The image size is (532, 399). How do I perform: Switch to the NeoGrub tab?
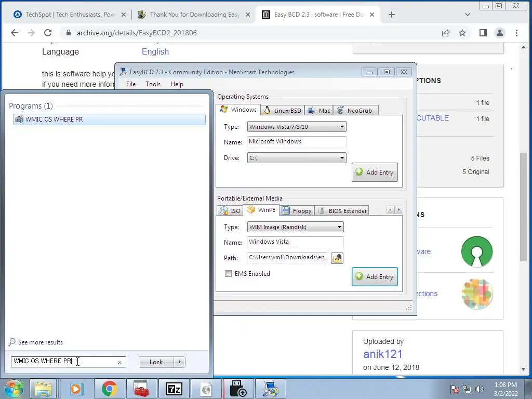tap(355, 110)
